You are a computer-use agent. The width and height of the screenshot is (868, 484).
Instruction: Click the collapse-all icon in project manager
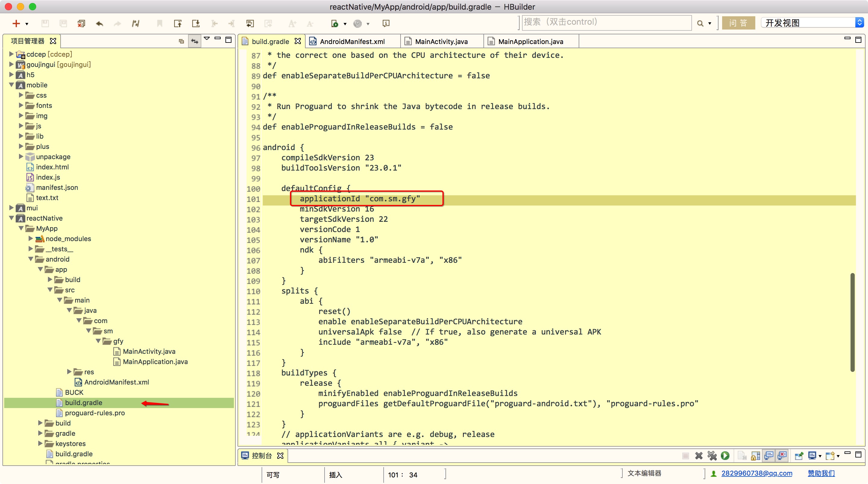click(x=181, y=41)
